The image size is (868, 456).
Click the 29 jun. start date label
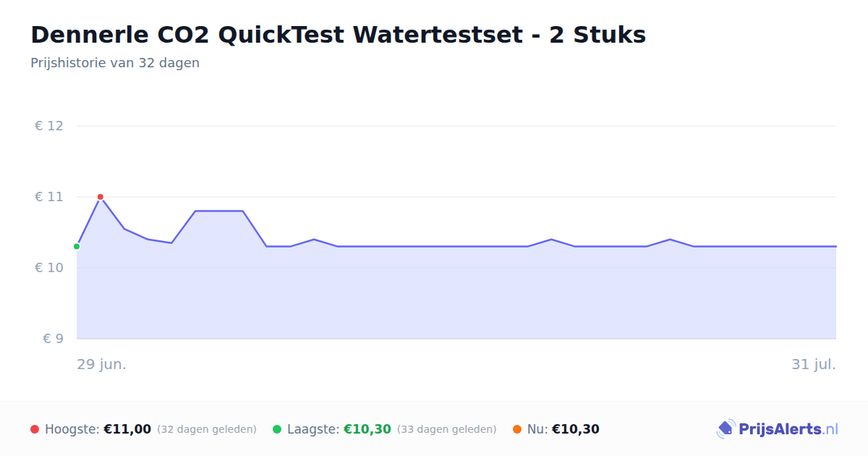coord(102,364)
